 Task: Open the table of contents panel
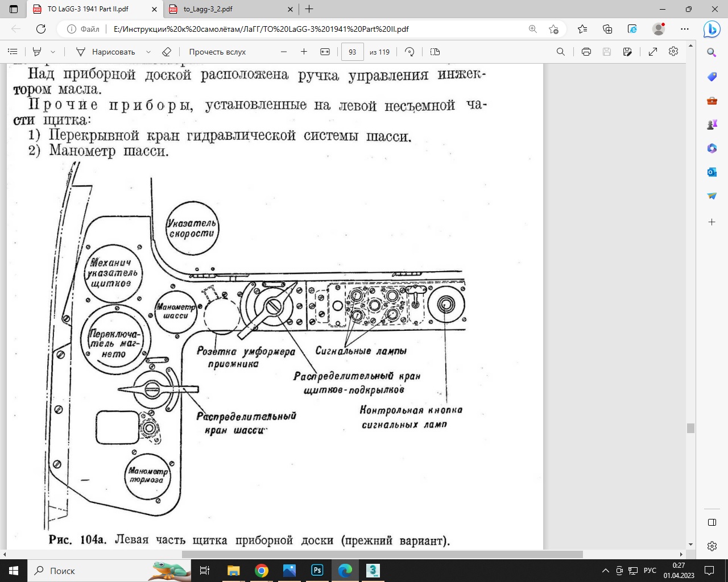coord(13,52)
